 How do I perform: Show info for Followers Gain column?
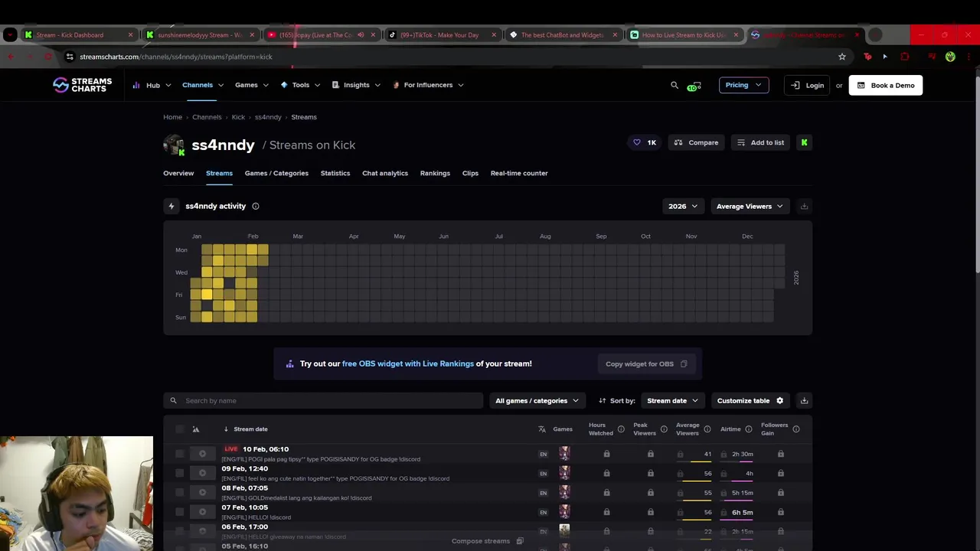click(796, 429)
